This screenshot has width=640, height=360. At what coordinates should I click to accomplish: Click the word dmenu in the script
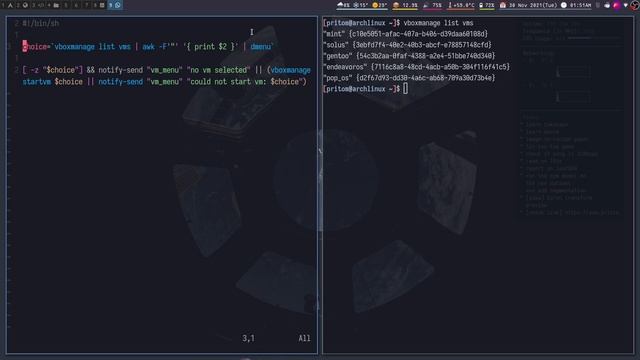[x=260, y=47]
